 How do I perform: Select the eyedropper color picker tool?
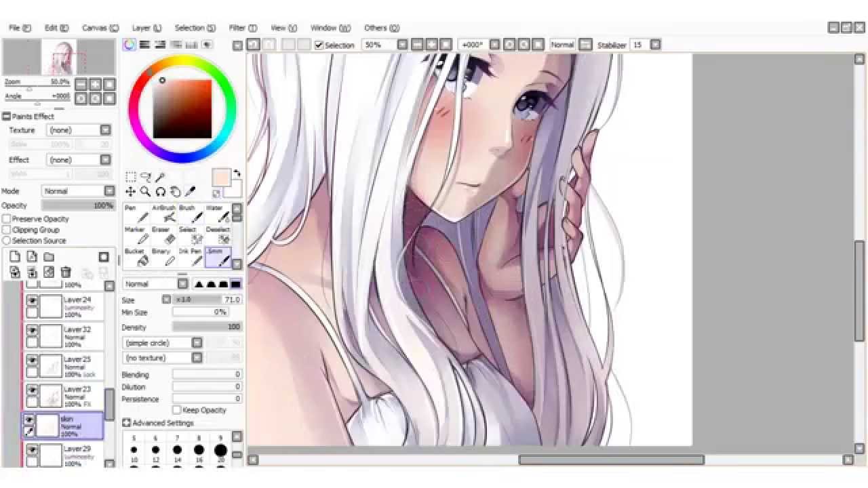190,192
